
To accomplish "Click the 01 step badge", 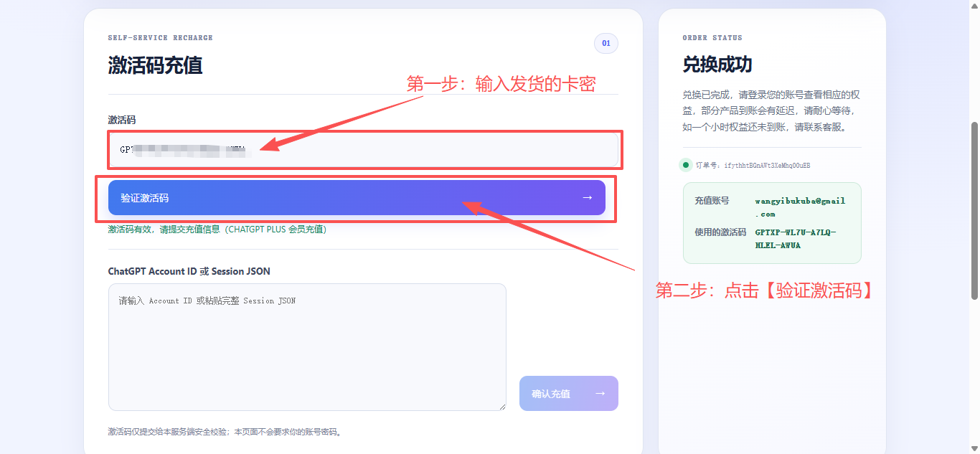I will [606, 44].
